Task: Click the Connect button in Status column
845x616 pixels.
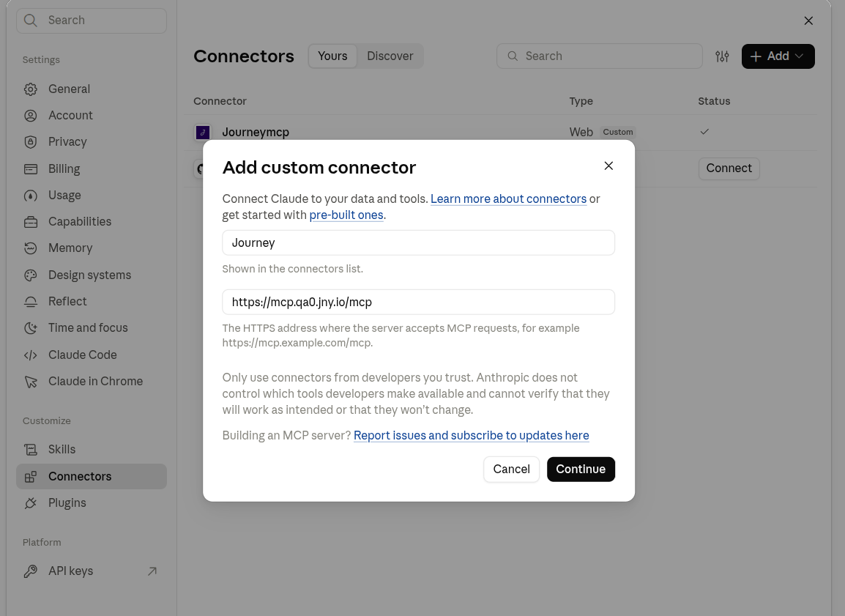Action: coord(729,168)
